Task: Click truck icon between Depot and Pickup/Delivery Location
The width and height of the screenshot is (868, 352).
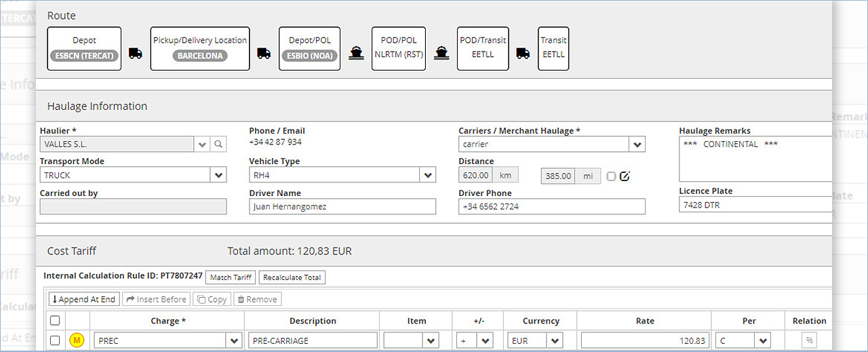Action: click(136, 53)
